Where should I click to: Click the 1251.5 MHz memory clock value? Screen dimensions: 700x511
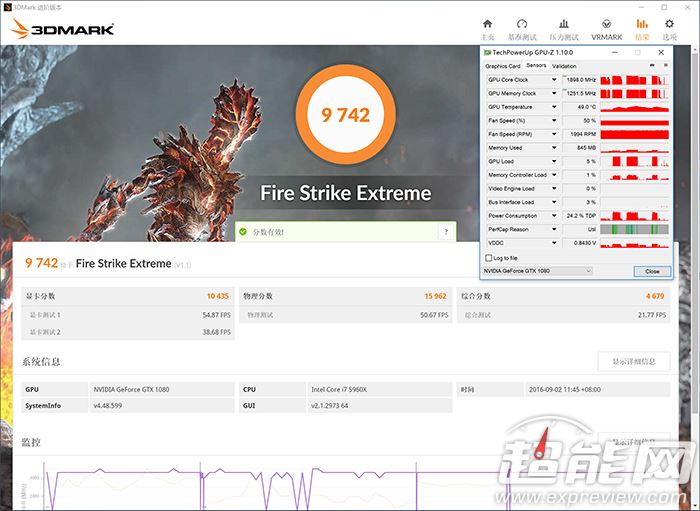580,93
